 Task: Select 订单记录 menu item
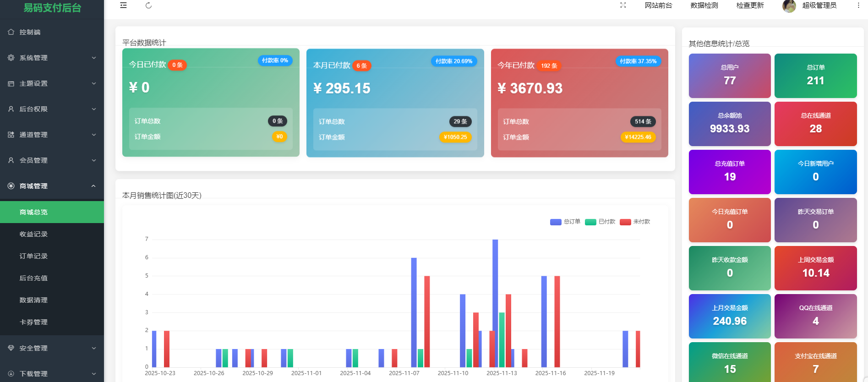tap(33, 256)
